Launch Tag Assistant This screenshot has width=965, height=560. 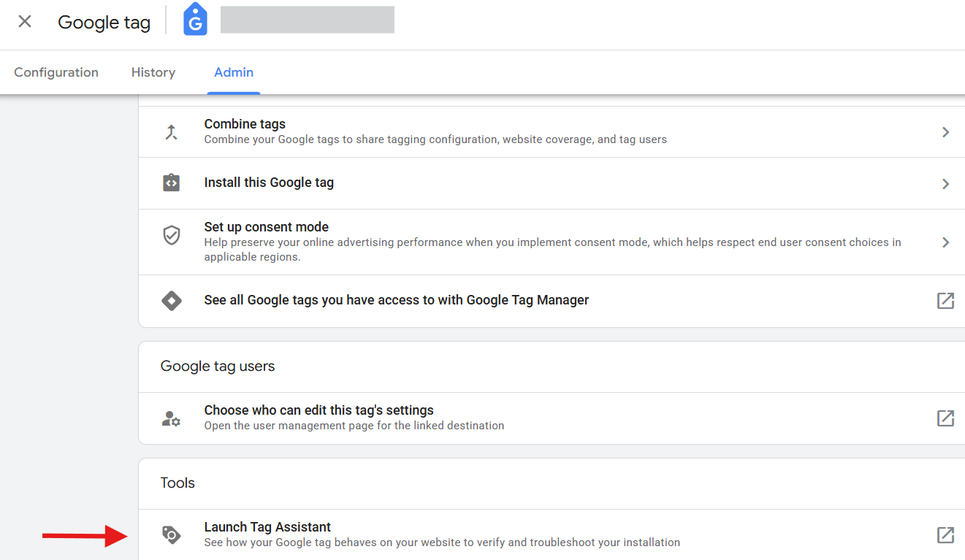click(552, 534)
